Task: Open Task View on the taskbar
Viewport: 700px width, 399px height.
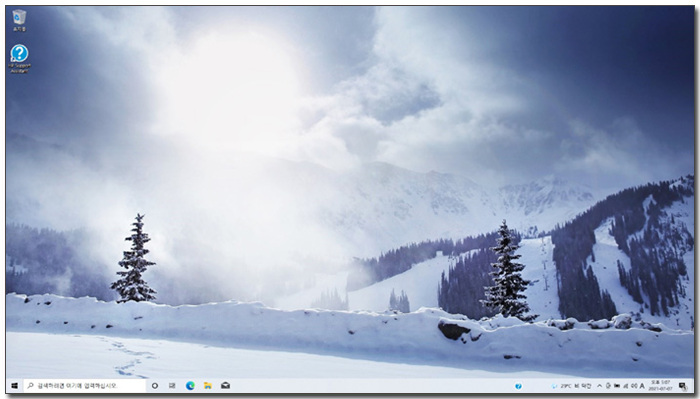Action: 172,386
